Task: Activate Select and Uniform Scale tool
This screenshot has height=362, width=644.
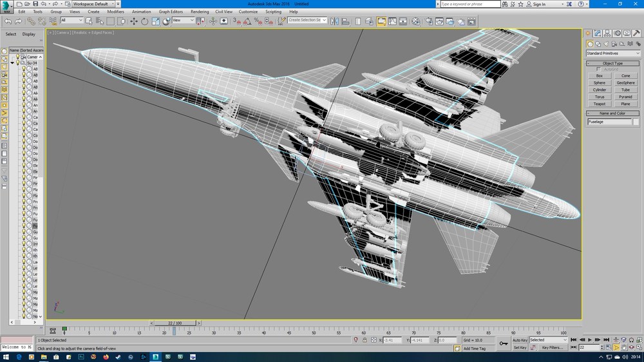Action: [156, 21]
